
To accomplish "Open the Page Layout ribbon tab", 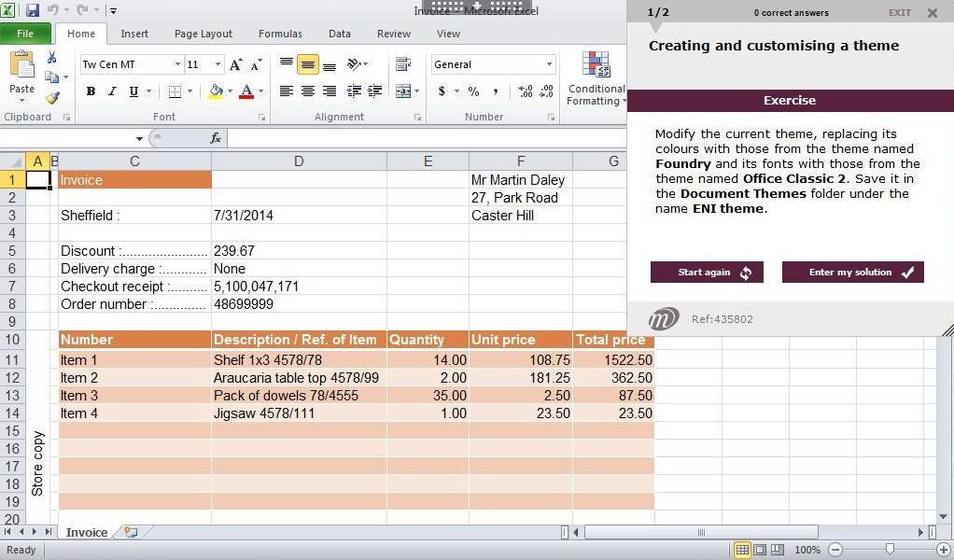I will 203,34.
